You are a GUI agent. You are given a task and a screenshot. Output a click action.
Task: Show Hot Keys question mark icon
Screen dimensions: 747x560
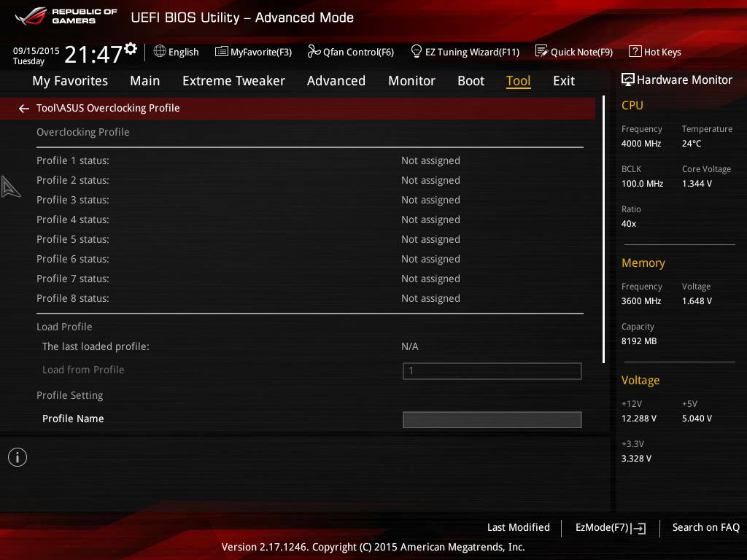[x=635, y=51]
